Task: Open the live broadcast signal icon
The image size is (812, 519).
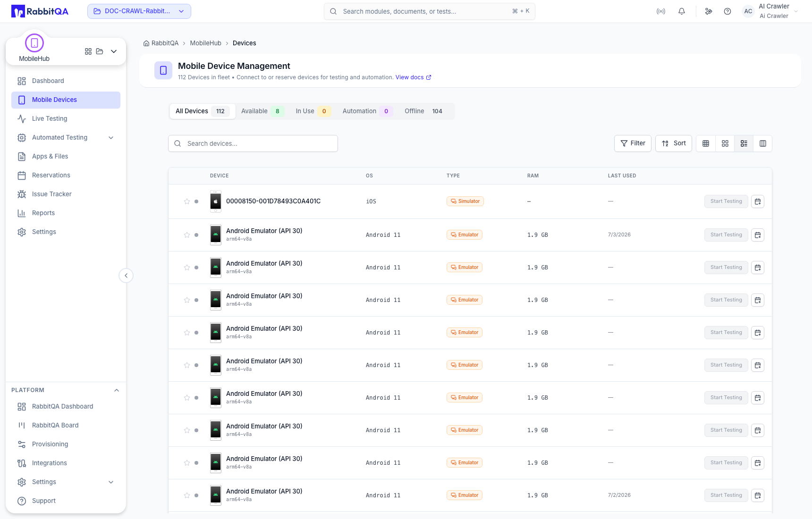Action: (x=661, y=11)
